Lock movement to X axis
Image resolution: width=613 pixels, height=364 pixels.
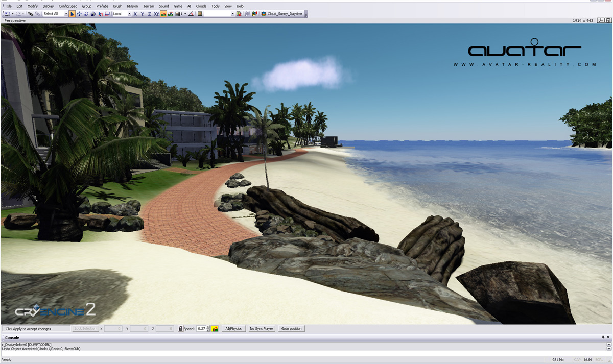pyautogui.click(x=135, y=14)
